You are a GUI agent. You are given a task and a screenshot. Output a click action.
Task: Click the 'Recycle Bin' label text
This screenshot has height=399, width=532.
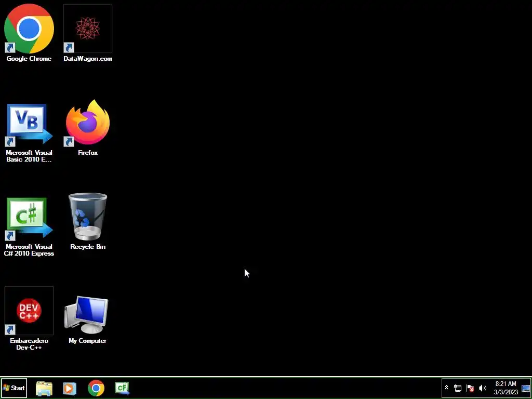pos(87,247)
